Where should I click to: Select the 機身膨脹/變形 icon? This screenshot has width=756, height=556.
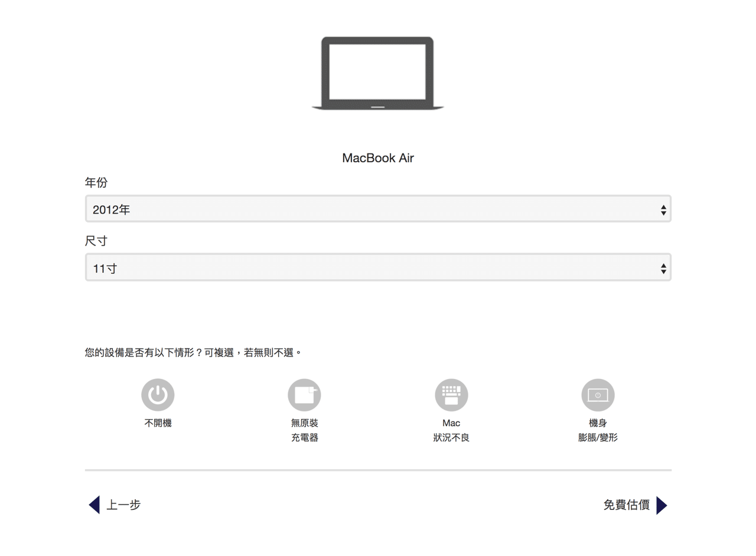pos(598,395)
